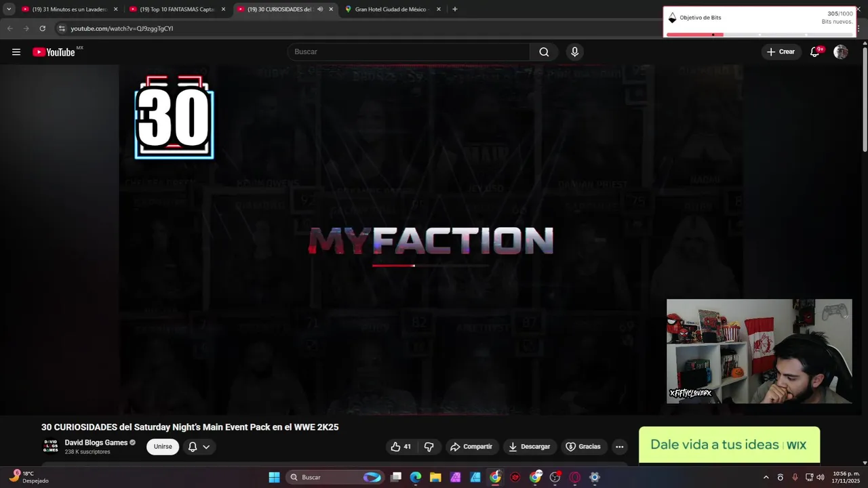Mute the audio-playing tab speaker icon

point(320,9)
